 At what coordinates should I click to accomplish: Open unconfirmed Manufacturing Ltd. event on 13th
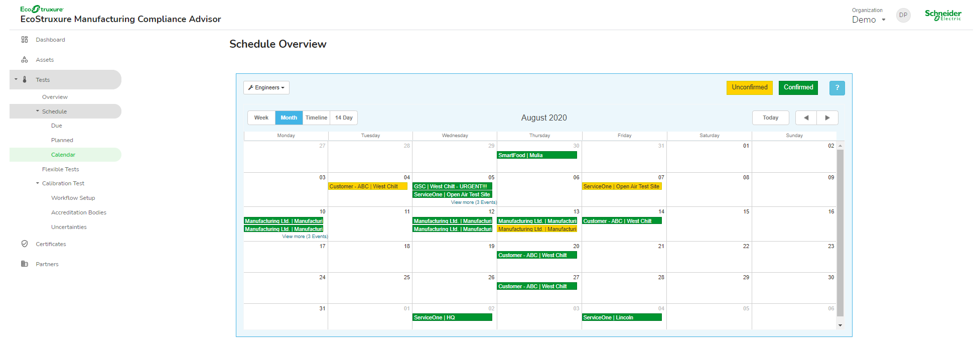(x=537, y=229)
